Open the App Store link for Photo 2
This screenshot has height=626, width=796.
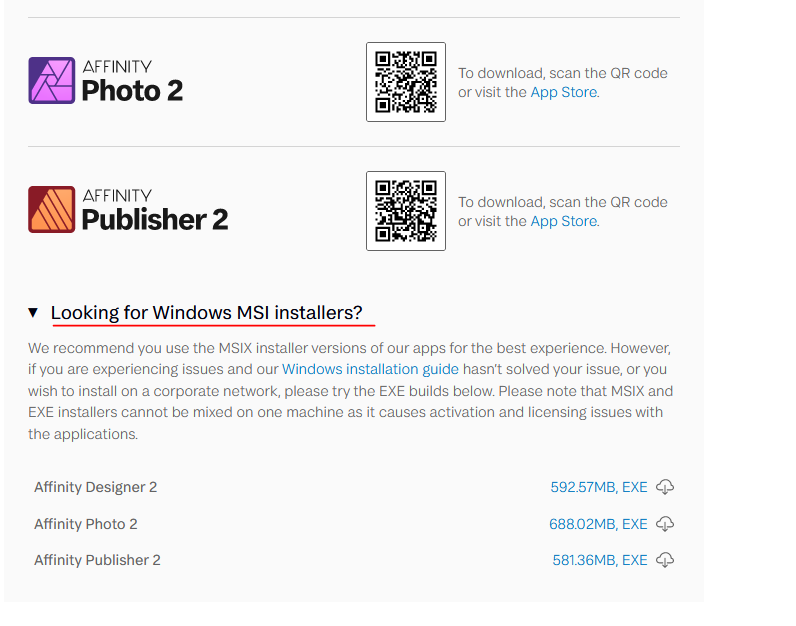563,92
